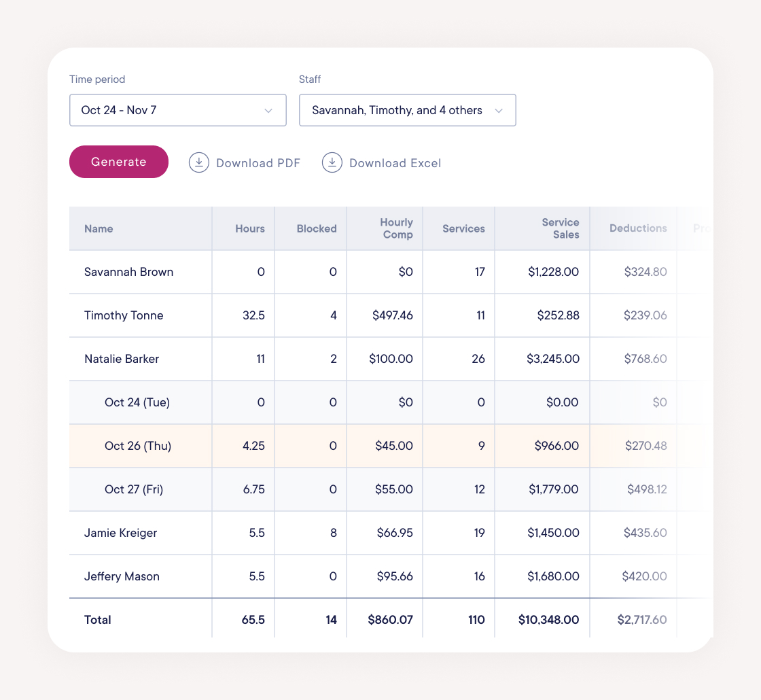Click total hourly comp $860.07
The image size is (761, 700).
[x=390, y=620]
